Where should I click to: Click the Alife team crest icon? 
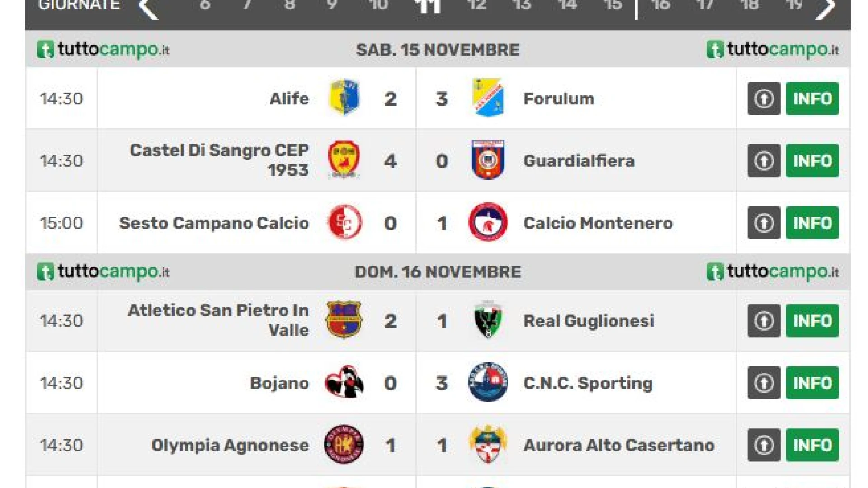coord(344,98)
